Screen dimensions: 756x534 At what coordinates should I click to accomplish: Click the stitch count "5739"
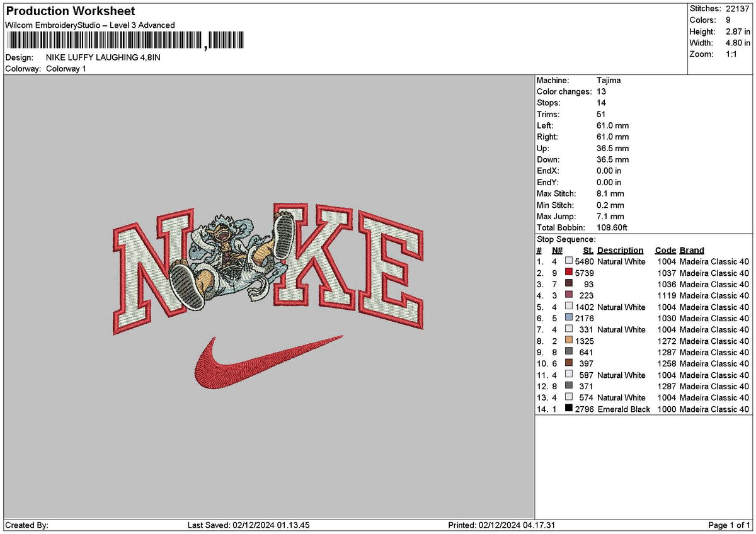[584, 273]
